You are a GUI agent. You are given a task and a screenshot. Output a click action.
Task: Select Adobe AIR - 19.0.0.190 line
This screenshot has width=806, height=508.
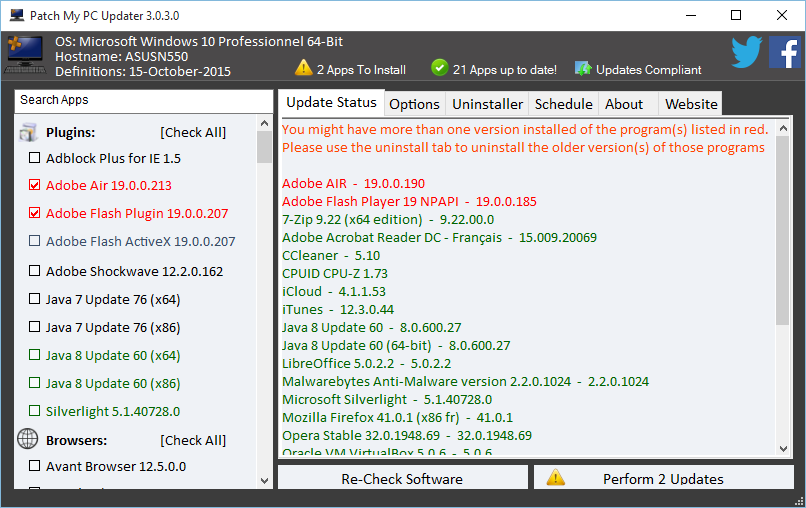point(353,183)
